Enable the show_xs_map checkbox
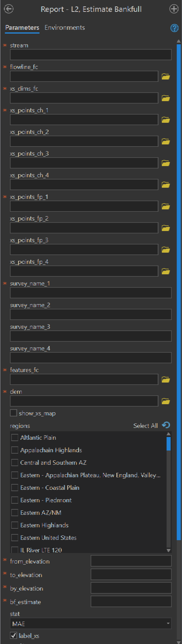 pyautogui.click(x=14, y=413)
